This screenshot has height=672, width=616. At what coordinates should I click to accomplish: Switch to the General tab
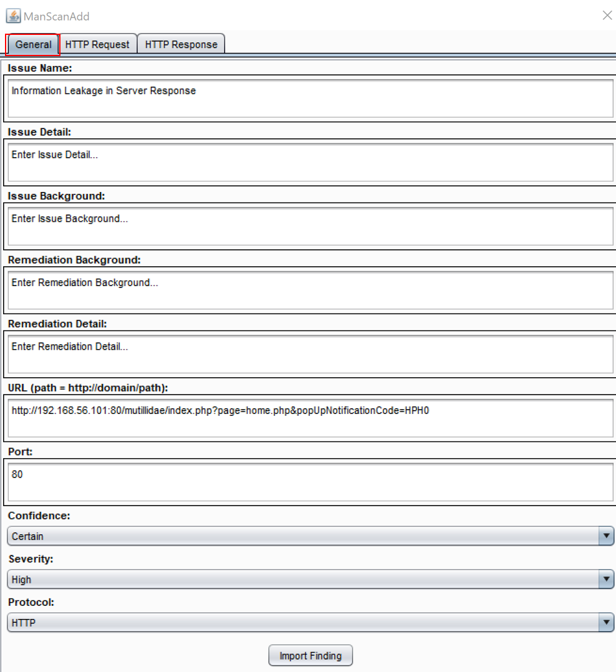click(x=33, y=44)
